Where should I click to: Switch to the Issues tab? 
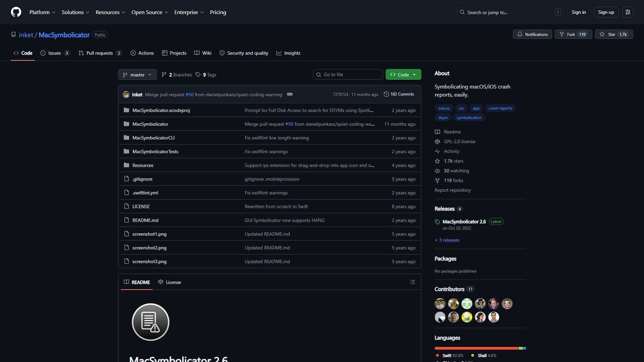pos(55,53)
